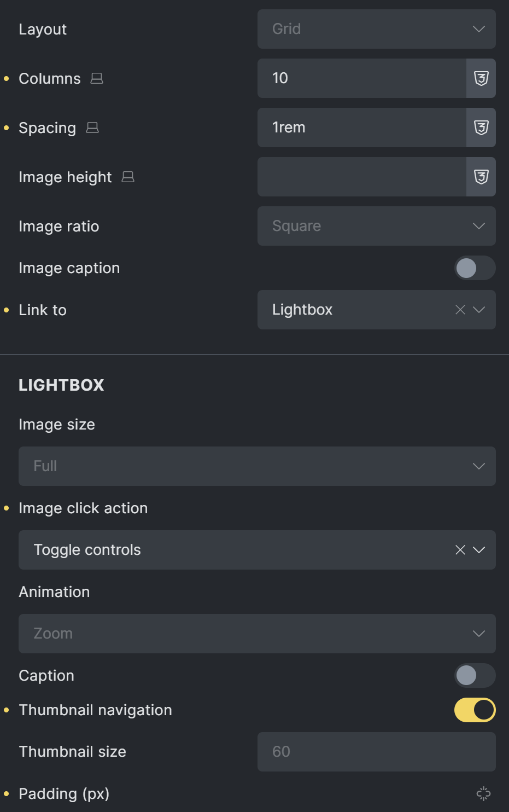509x812 pixels.
Task: Expand the Link to Lightbox dropdown arrow
Action: [479, 310]
